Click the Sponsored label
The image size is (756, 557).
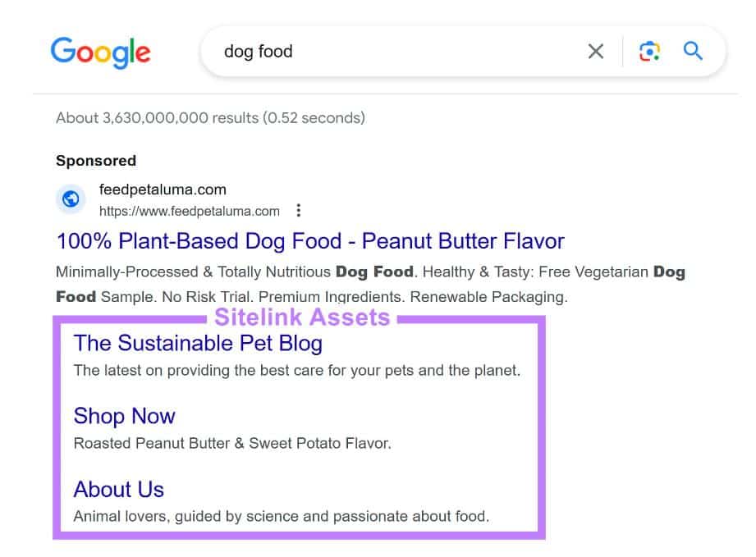click(x=96, y=161)
